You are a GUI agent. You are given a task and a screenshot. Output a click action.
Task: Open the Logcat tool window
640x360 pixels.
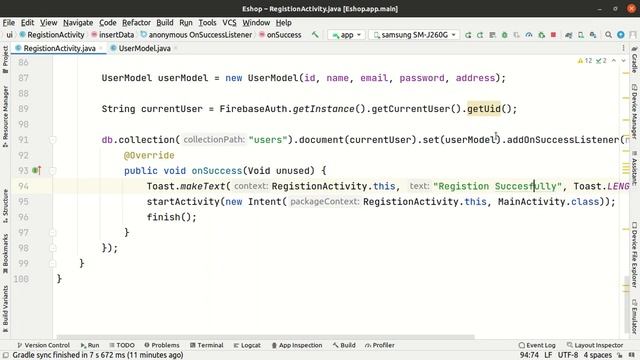(247, 345)
